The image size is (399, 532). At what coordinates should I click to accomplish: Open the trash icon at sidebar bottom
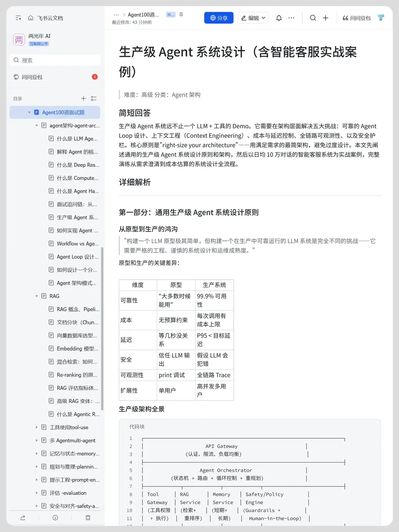88,518
